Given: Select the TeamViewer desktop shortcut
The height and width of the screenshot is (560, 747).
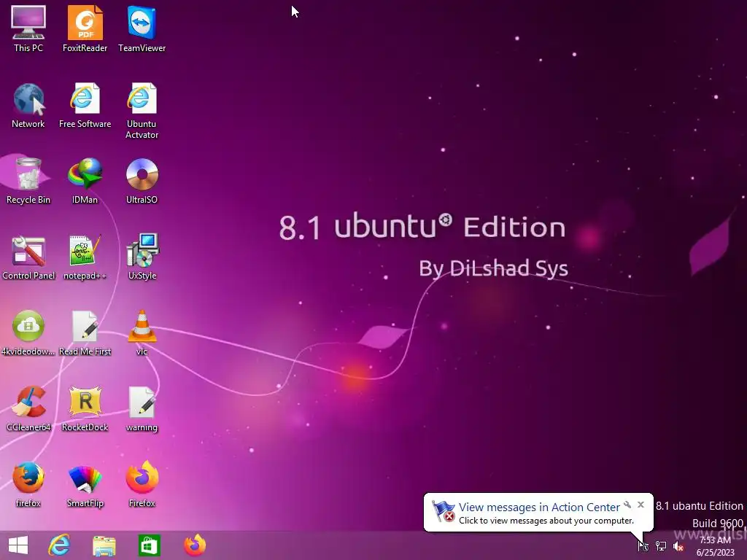Looking at the screenshot, I should coord(142,28).
